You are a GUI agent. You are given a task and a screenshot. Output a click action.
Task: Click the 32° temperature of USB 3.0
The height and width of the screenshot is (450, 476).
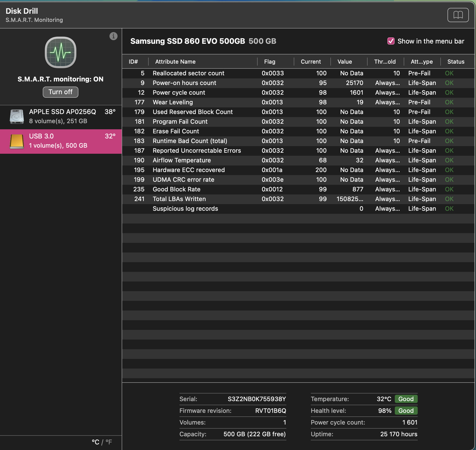(110, 136)
